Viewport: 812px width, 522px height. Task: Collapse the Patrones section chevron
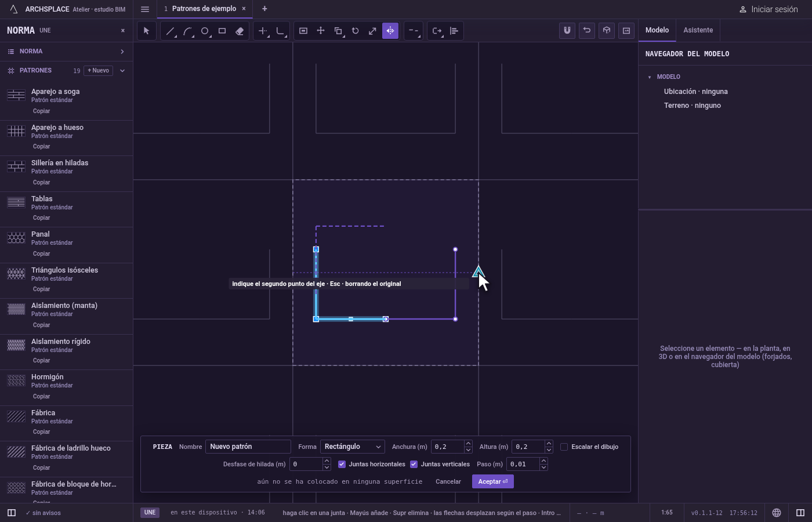(x=122, y=71)
